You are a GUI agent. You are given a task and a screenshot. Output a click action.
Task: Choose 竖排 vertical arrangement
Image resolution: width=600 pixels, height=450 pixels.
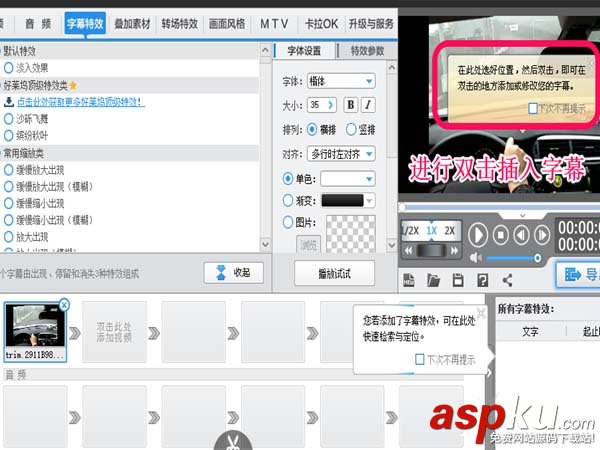351,130
